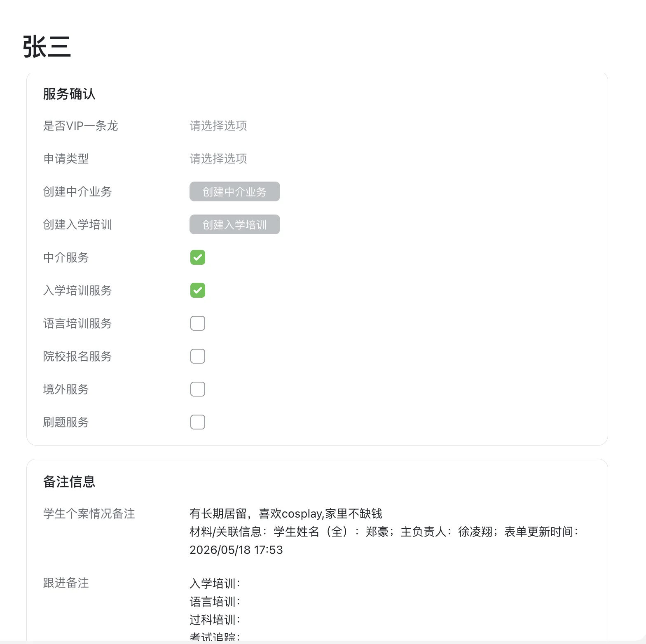Click the 创建中介业务 button

click(x=235, y=191)
